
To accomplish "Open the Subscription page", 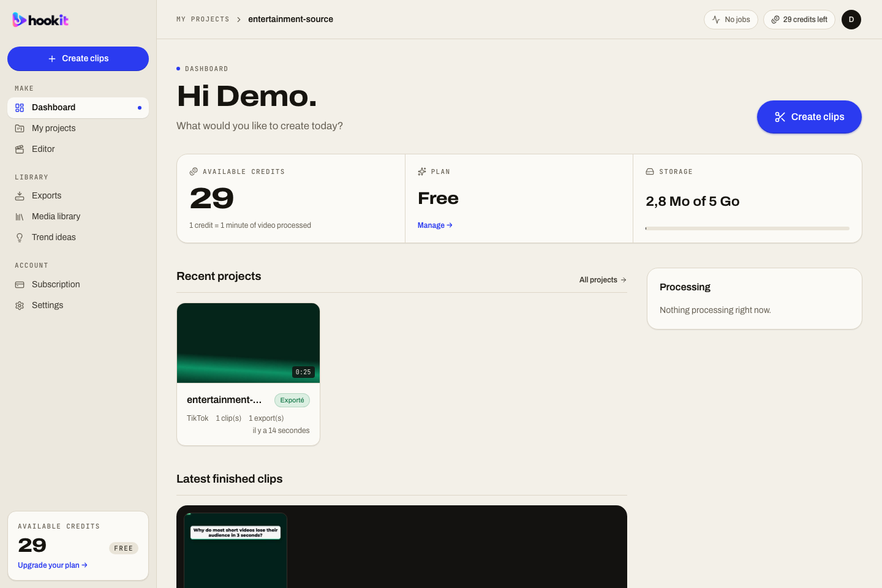I will [78, 285].
